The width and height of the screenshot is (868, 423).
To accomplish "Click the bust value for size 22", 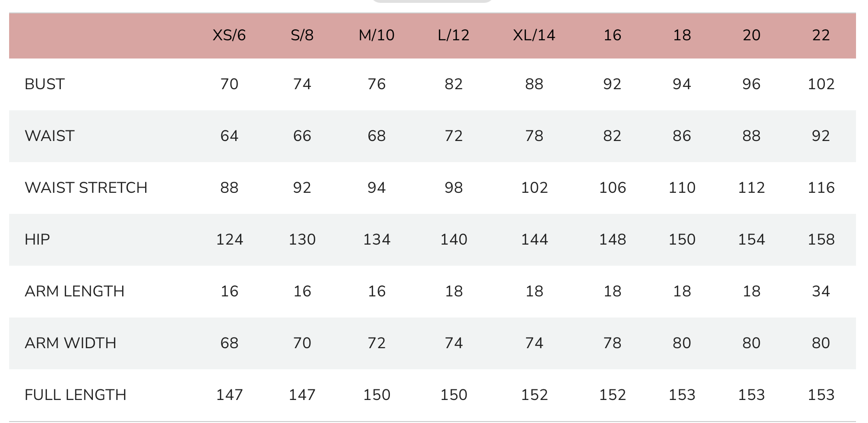I will coord(821,84).
